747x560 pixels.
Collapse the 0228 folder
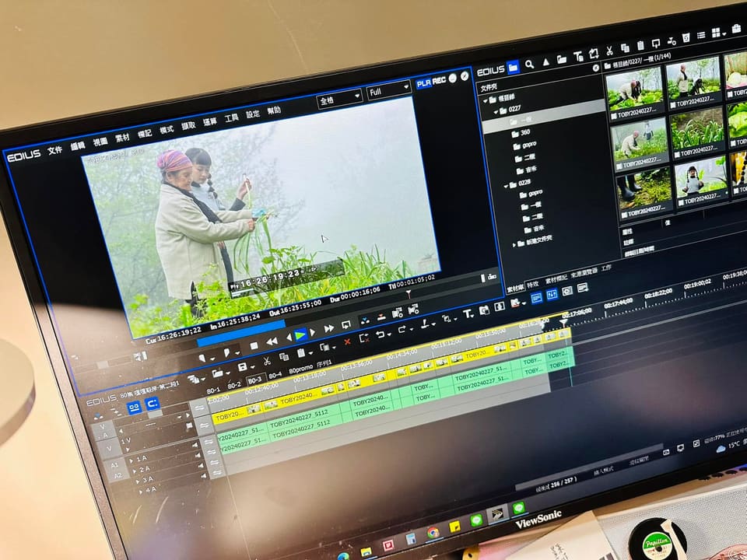(x=506, y=186)
